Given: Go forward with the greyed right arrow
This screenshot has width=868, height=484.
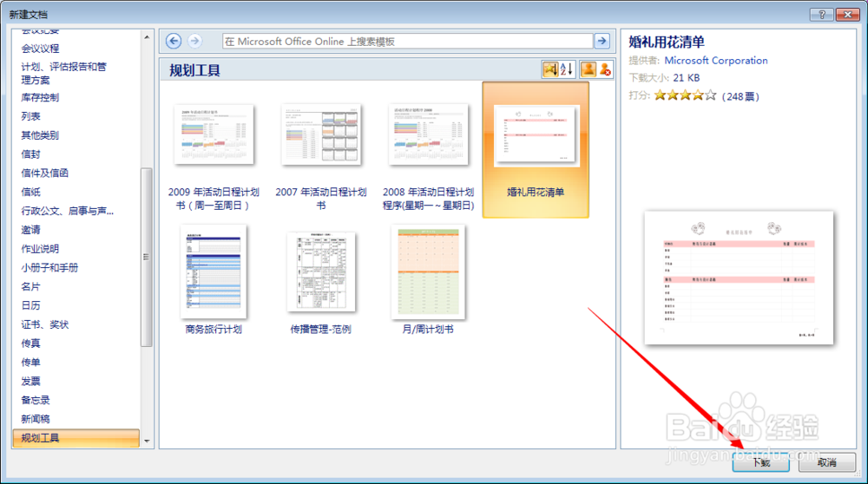Looking at the screenshot, I should click(x=194, y=41).
